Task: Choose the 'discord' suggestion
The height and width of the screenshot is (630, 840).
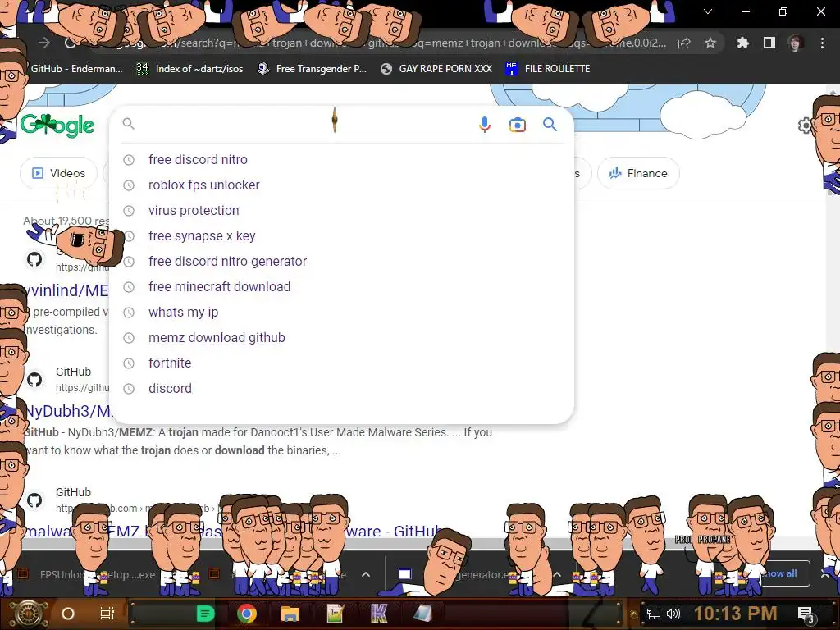Action: pyautogui.click(x=341, y=388)
